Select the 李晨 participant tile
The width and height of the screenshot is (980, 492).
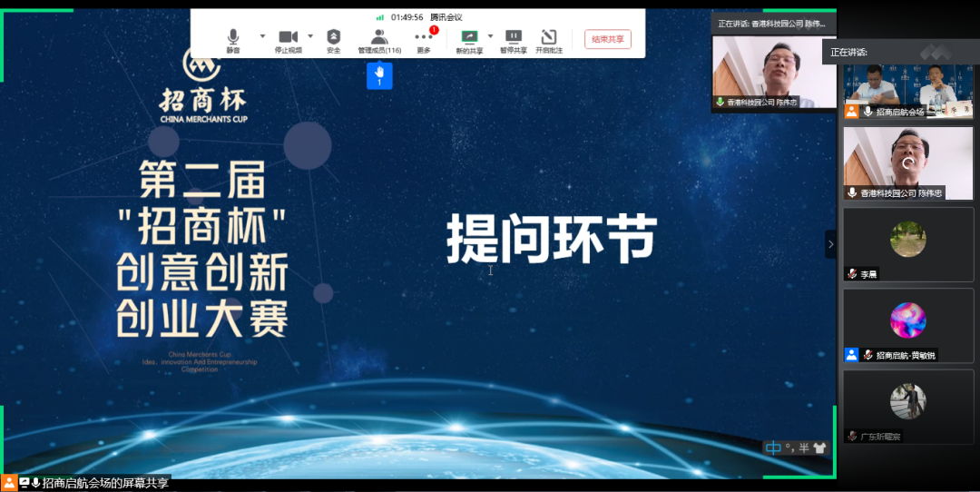[908, 244]
